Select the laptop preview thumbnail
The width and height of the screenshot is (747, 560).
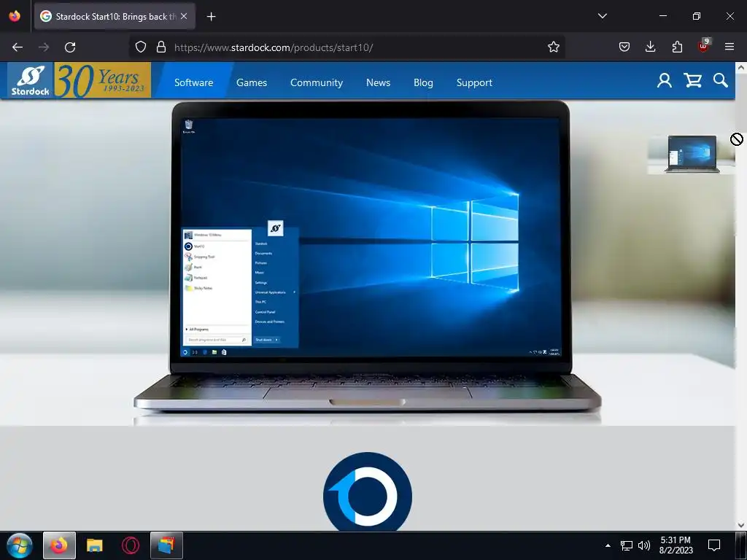tap(691, 154)
